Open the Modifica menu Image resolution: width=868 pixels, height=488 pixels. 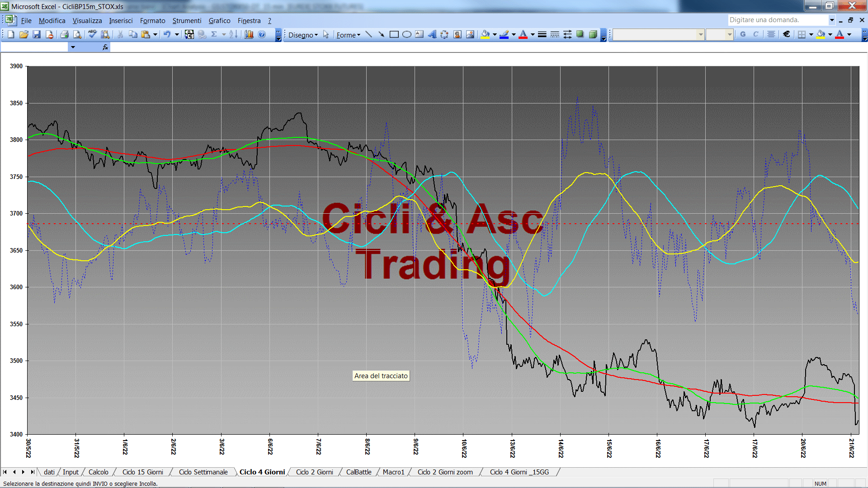click(52, 20)
